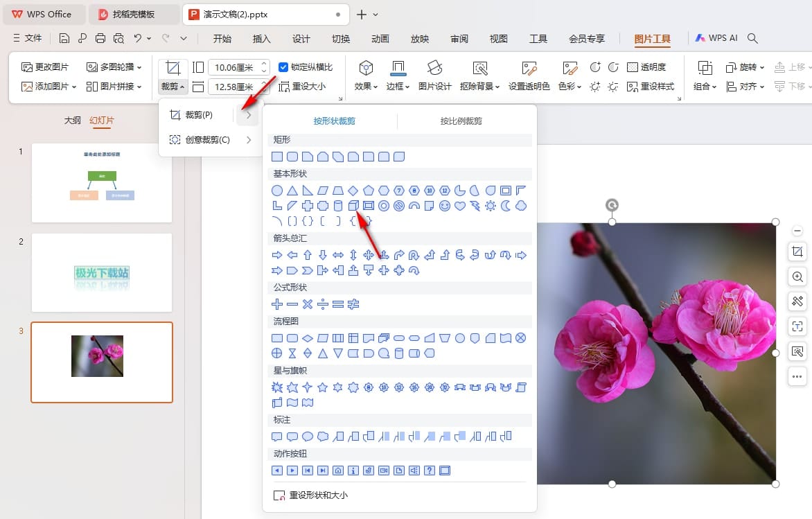This screenshot has height=519, width=812.
Task: Click the set transparent color tool
Action: [529, 76]
